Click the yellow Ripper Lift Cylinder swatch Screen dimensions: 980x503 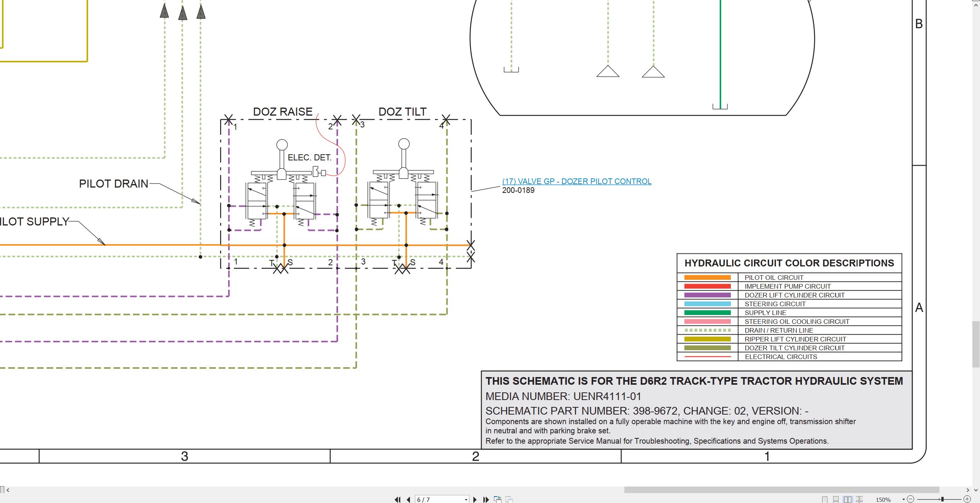point(707,339)
